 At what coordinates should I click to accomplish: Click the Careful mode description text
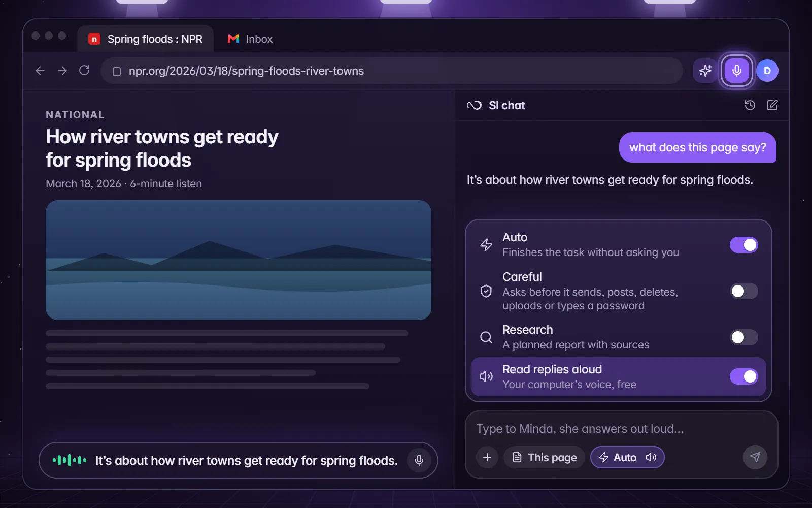pyautogui.click(x=590, y=299)
